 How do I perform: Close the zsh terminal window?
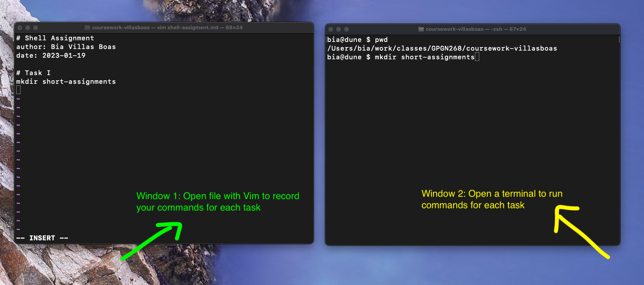(331, 29)
